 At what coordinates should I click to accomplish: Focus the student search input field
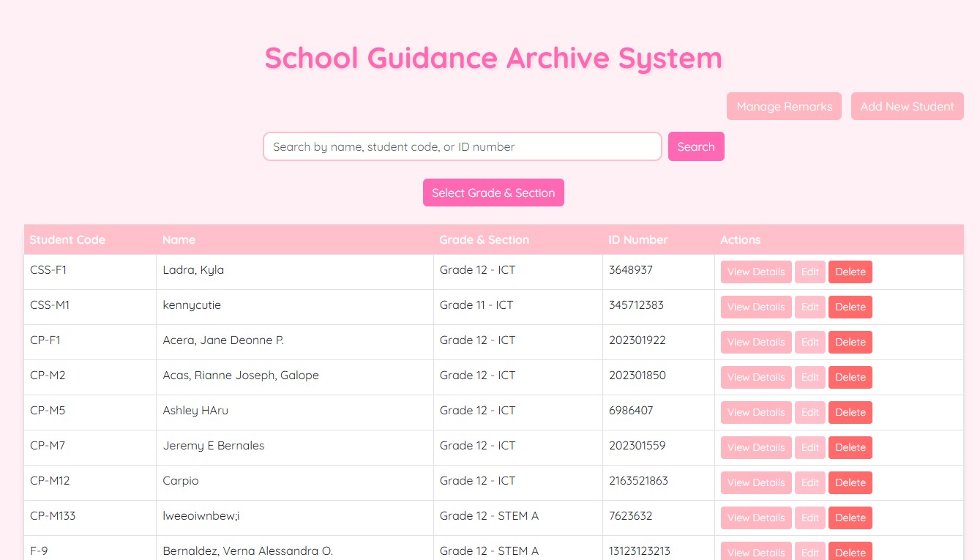click(463, 146)
